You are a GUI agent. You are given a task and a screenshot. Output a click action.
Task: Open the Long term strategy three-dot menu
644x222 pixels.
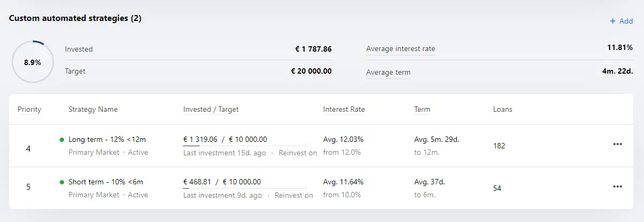tap(617, 144)
